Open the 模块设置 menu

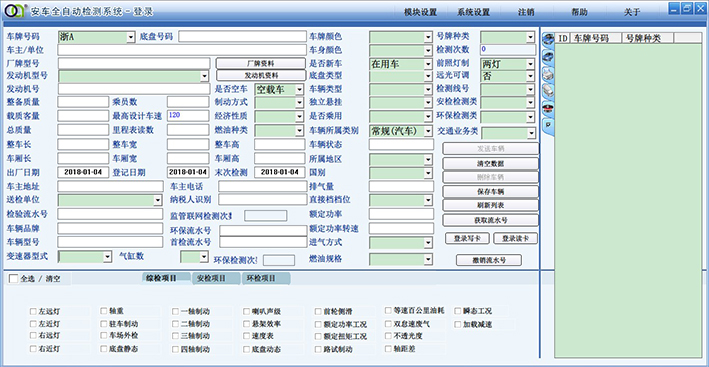click(x=421, y=12)
